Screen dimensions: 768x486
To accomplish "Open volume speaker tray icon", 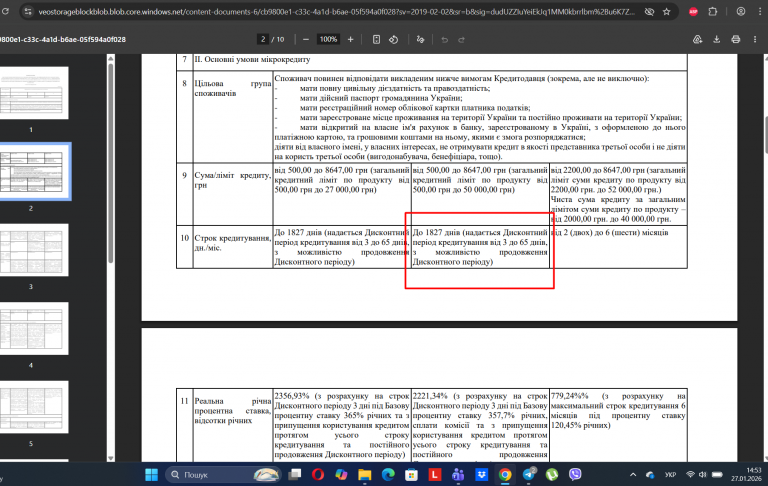I will (x=703, y=474).
